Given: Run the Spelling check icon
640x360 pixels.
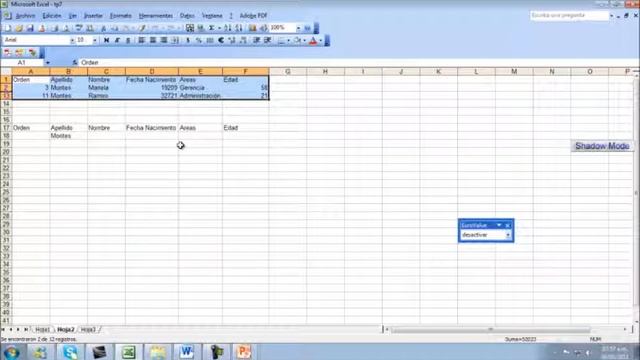Looking at the screenshot, I should pyautogui.click(x=79, y=28).
